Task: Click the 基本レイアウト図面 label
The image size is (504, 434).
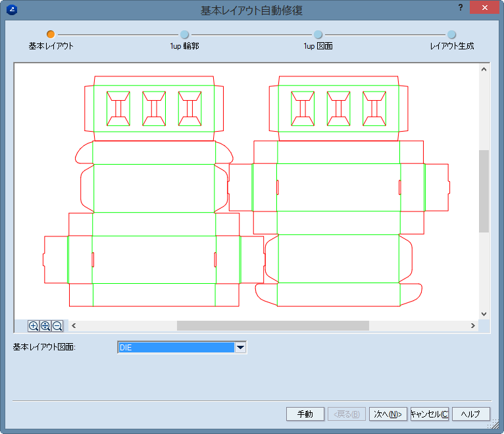Action: click(x=44, y=347)
